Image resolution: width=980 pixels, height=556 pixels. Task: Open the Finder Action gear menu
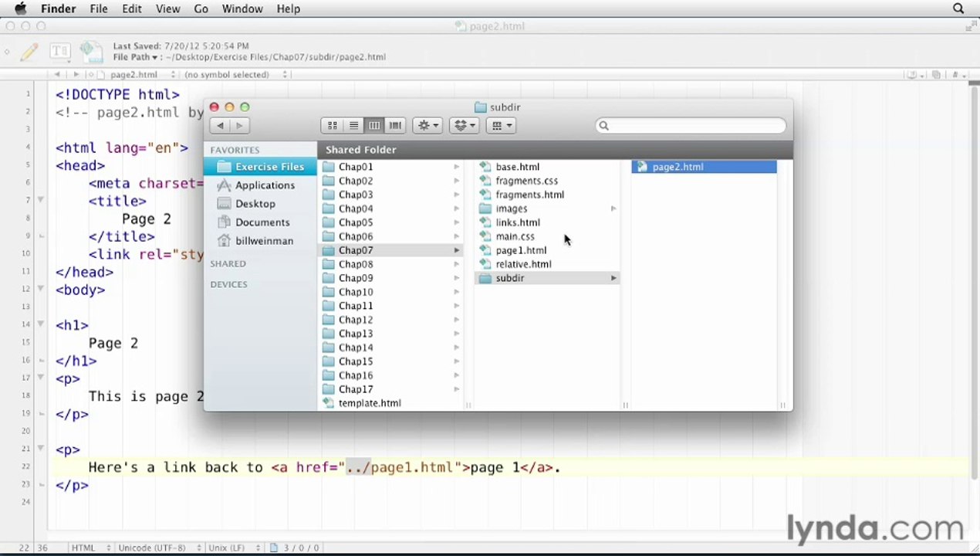point(427,126)
